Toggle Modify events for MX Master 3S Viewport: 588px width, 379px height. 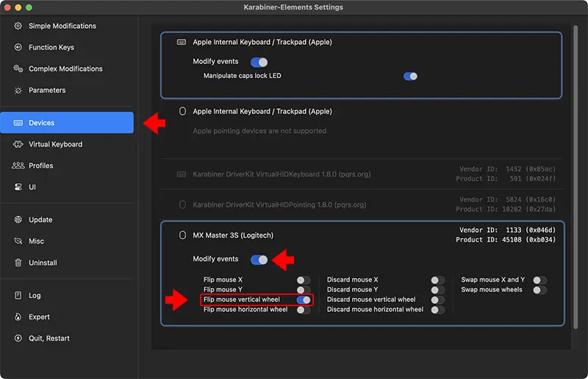[259, 260]
